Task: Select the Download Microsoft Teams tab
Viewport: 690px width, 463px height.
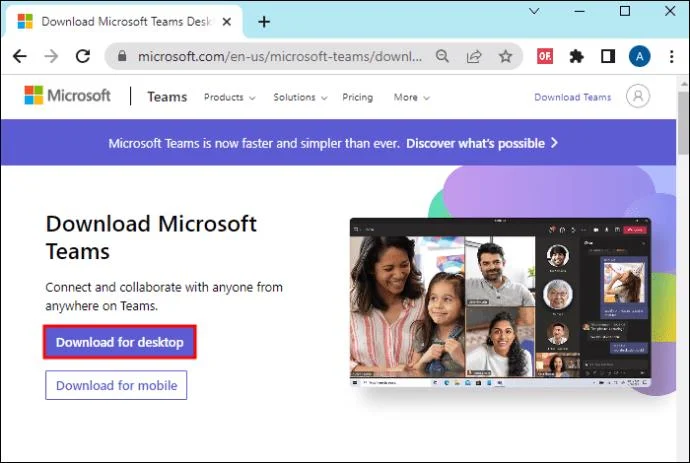Action: pos(124,22)
